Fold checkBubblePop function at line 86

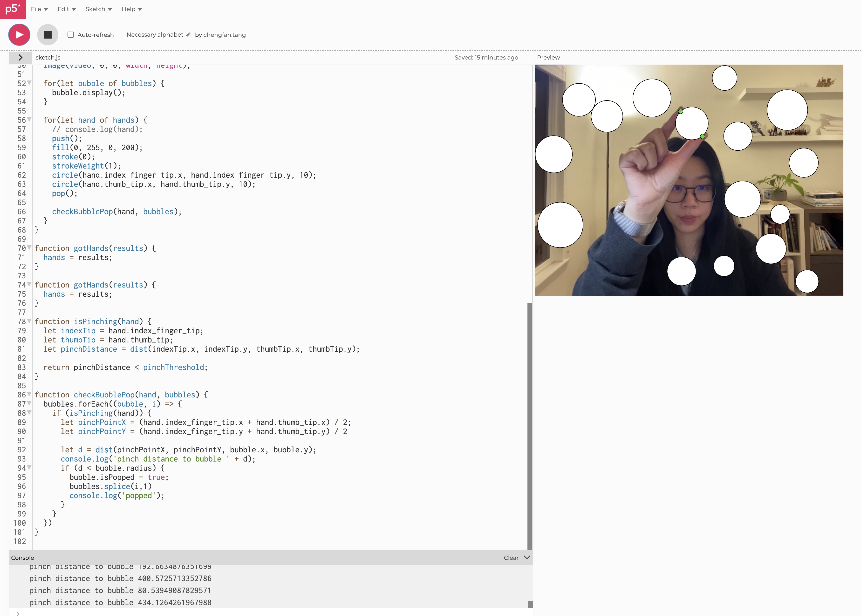pos(29,395)
